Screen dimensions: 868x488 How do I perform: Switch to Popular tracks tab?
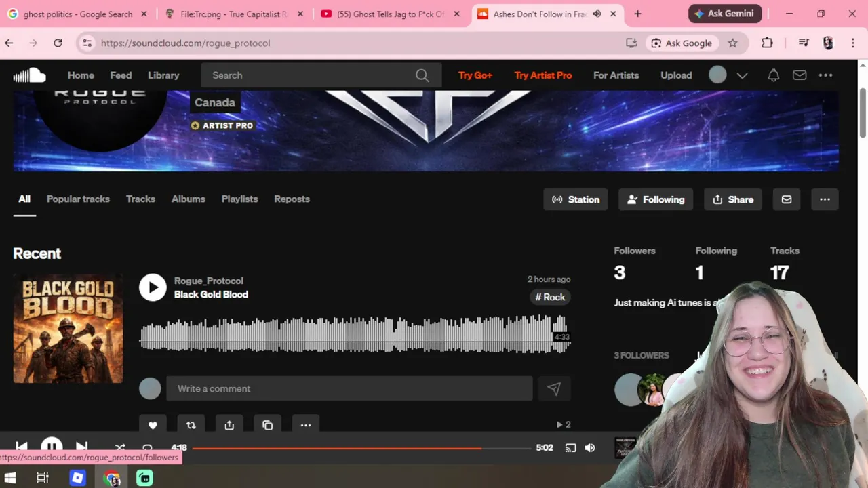pyautogui.click(x=78, y=199)
